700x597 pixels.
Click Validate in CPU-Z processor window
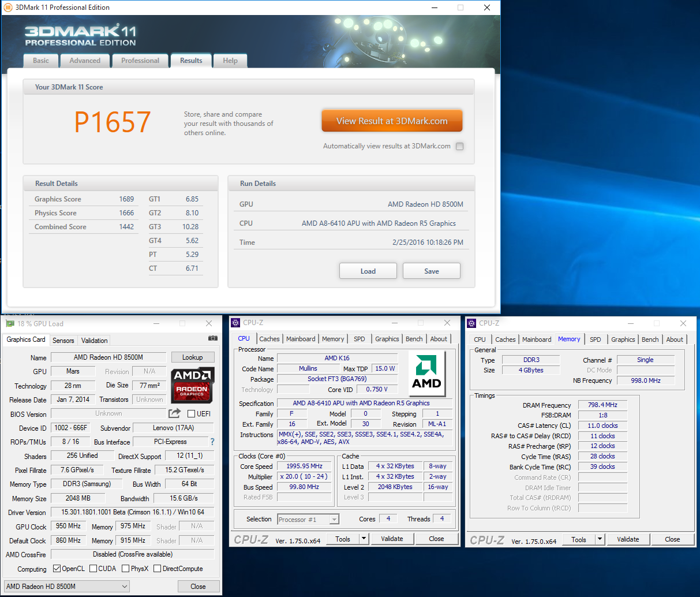pyautogui.click(x=392, y=539)
